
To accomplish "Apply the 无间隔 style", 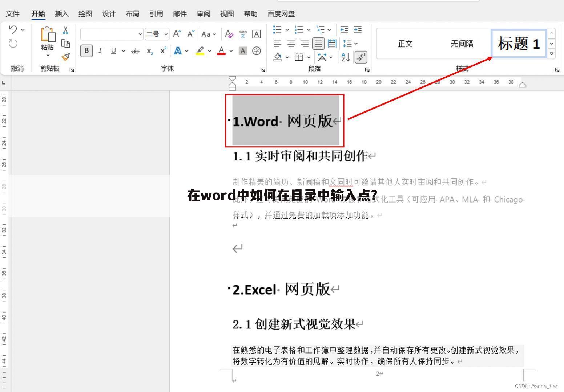I will (462, 44).
